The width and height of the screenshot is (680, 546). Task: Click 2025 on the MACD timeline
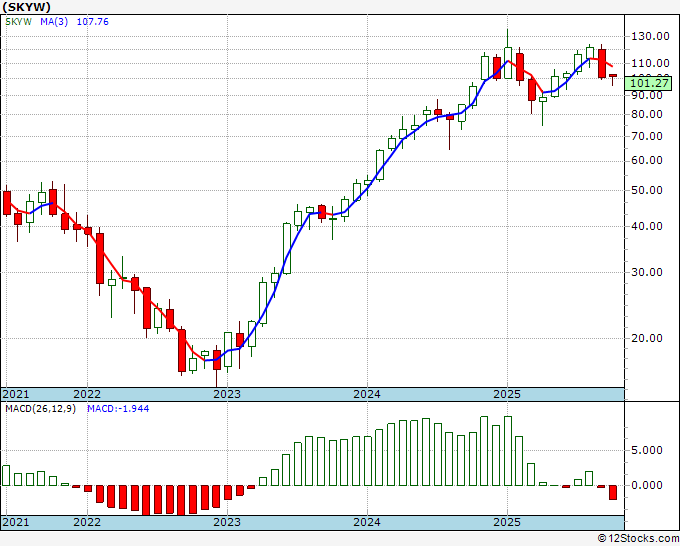[507, 522]
